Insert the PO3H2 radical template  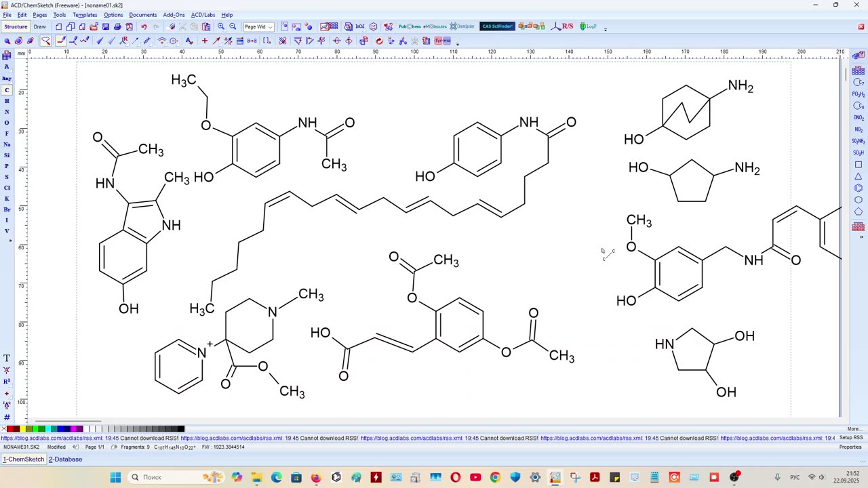pyautogui.click(x=859, y=94)
